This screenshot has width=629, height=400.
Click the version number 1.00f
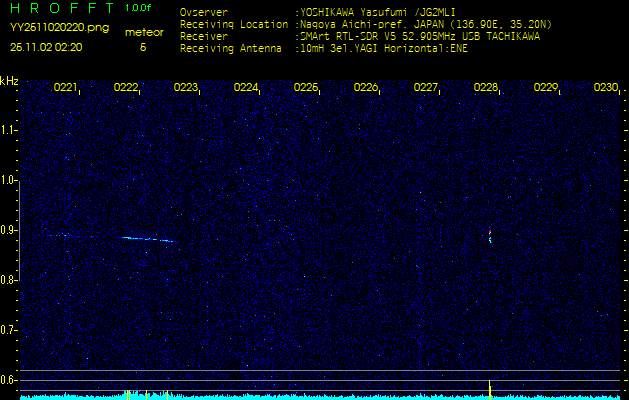point(138,8)
